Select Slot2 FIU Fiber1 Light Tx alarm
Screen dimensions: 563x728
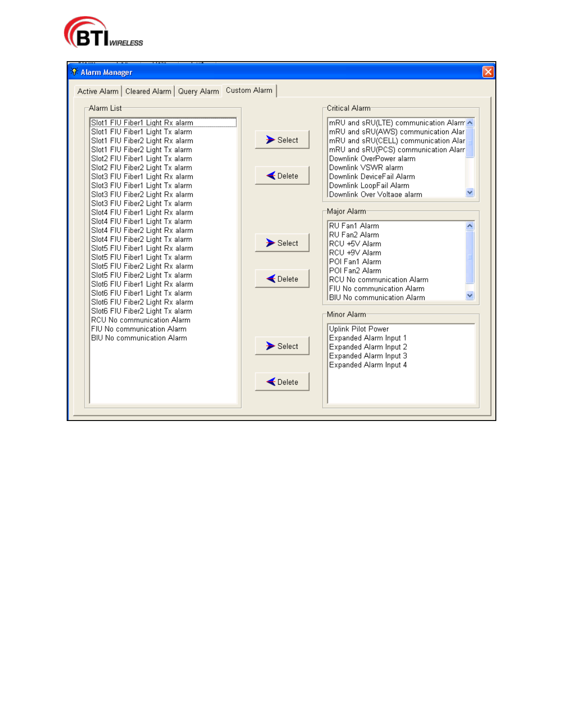click(x=163, y=159)
